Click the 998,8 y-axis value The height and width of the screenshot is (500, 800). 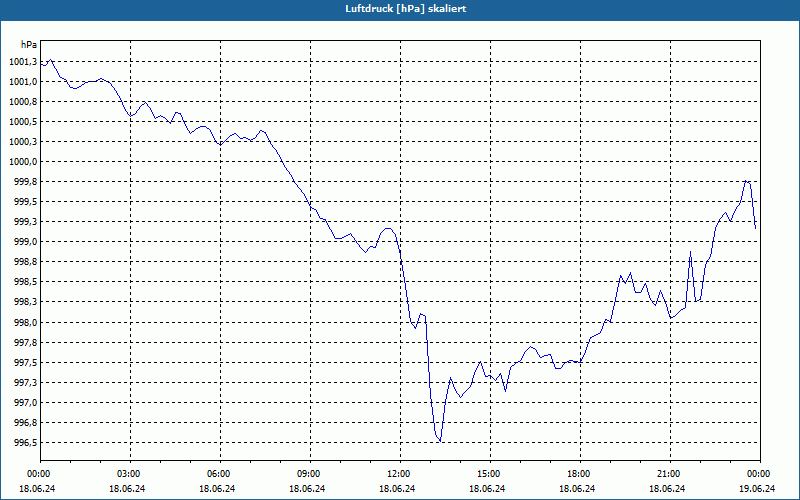25,262
